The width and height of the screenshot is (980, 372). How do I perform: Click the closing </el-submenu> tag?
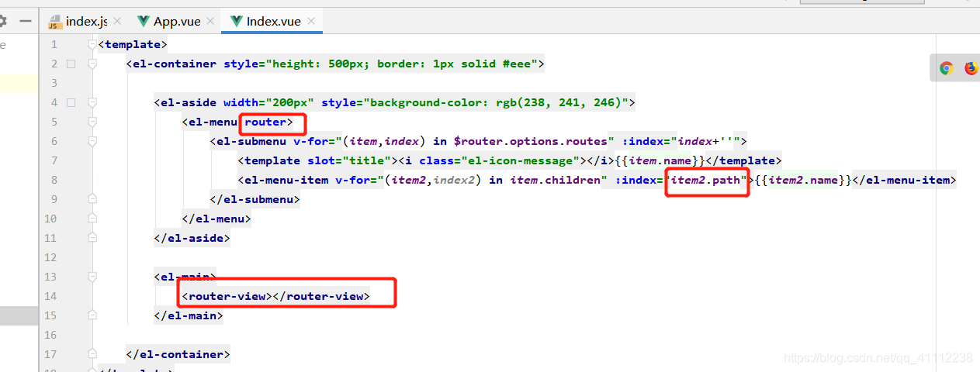tap(255, 199)
